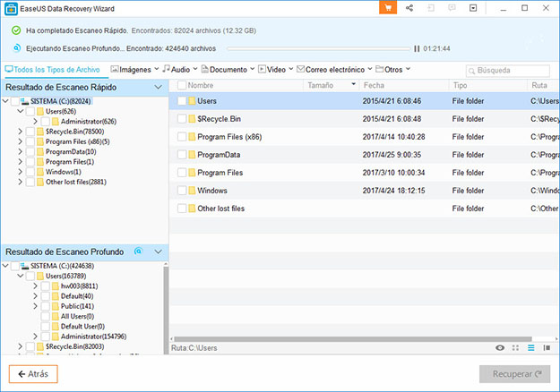This screenshot has width=560, height=392.
Task: Collapse the Resultado de Escaneo Profundo panel
Action: tap(159, 251)
